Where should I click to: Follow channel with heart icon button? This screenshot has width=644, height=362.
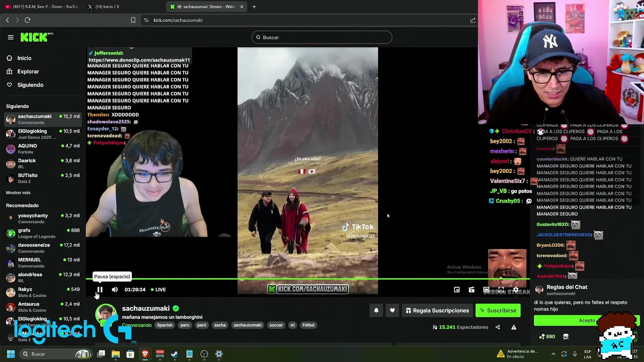coord(392,311)
